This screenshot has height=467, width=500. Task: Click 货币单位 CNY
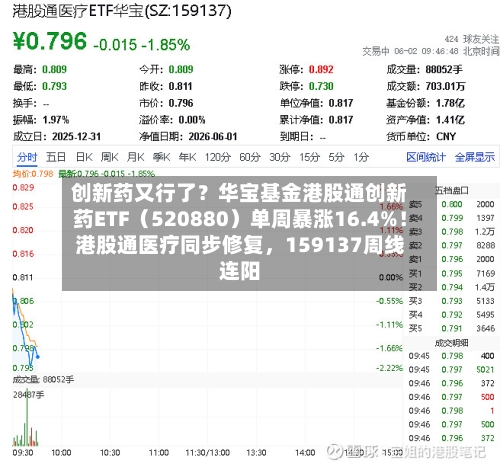point(446,136)
